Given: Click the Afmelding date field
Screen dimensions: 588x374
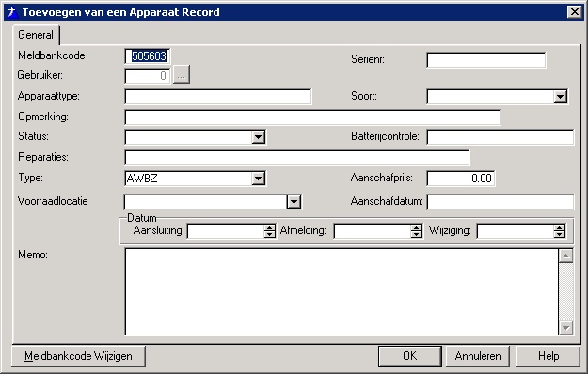Looking at the screenshot, I should pyautogui.click(x=372, y=231).
